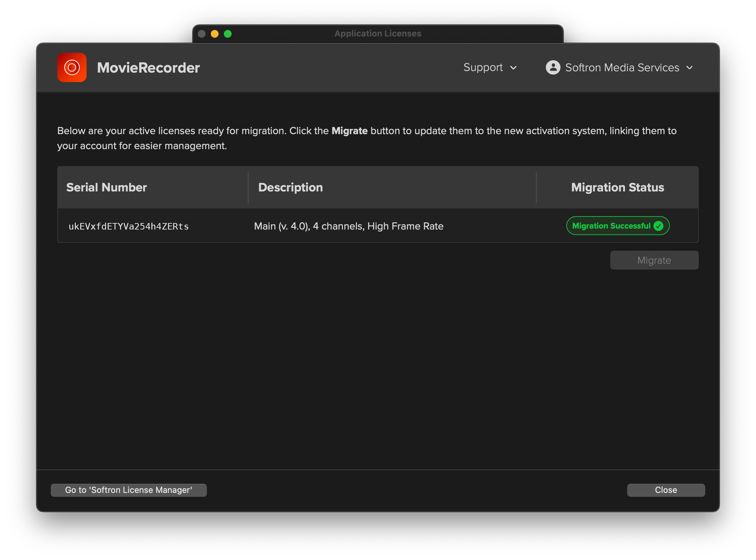This screenshot has height=560, width=756.
Task: Click the yellow minimize button of Application Licenses
Action: pyautogui.click(x=215, y=34)
